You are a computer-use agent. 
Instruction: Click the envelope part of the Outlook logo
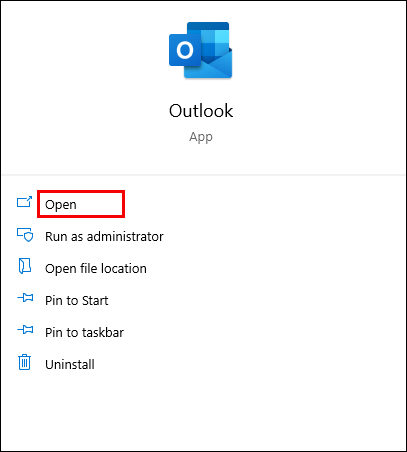(x=212, y=65)
